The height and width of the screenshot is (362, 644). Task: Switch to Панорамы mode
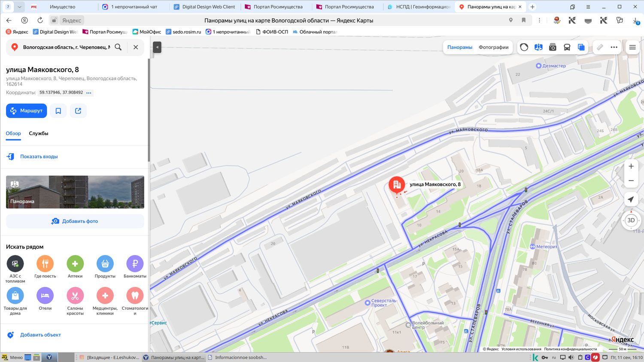point(460,47)
